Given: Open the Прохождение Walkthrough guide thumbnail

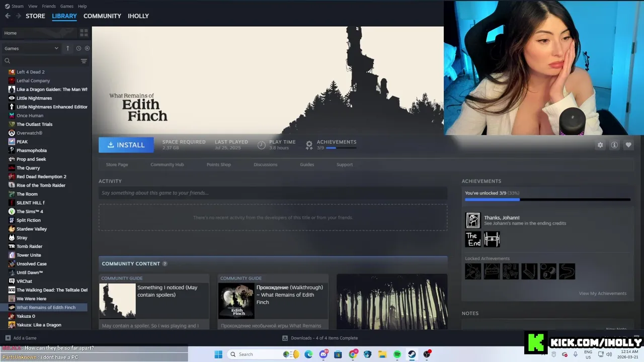Looking at the screenshot, I should click(236, 301).
